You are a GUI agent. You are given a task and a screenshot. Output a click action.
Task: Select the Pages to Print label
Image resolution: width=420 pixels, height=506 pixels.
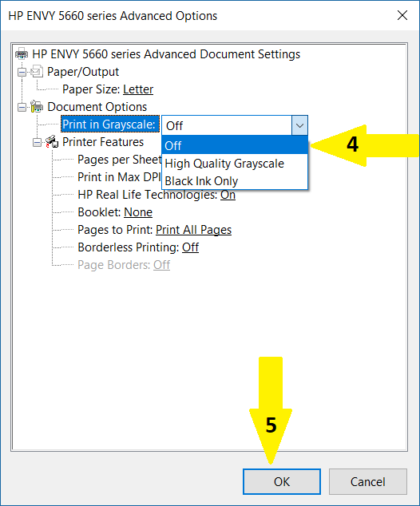pyautogui.click(x=115, y=230)
